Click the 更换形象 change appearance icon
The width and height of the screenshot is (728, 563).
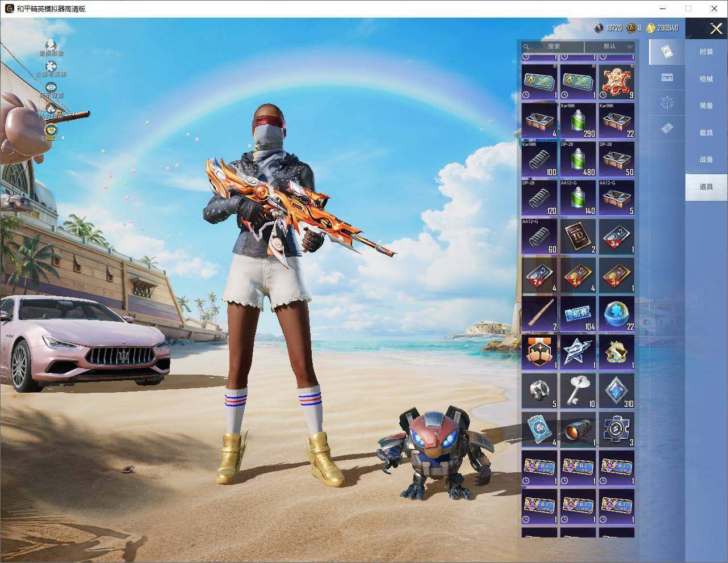coord(51,44)
